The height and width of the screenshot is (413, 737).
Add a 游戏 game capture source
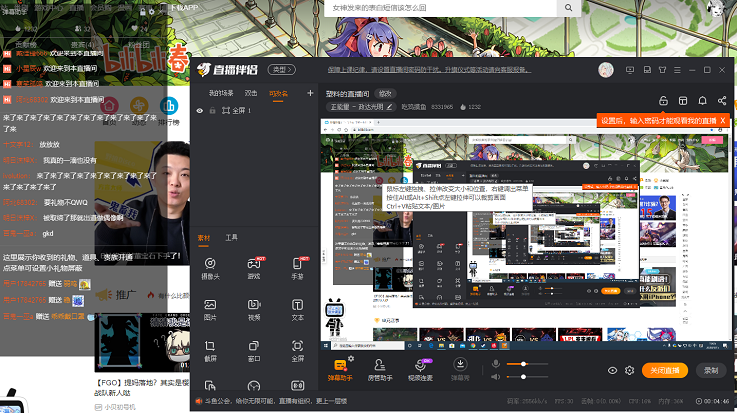(x=254, y=267)
